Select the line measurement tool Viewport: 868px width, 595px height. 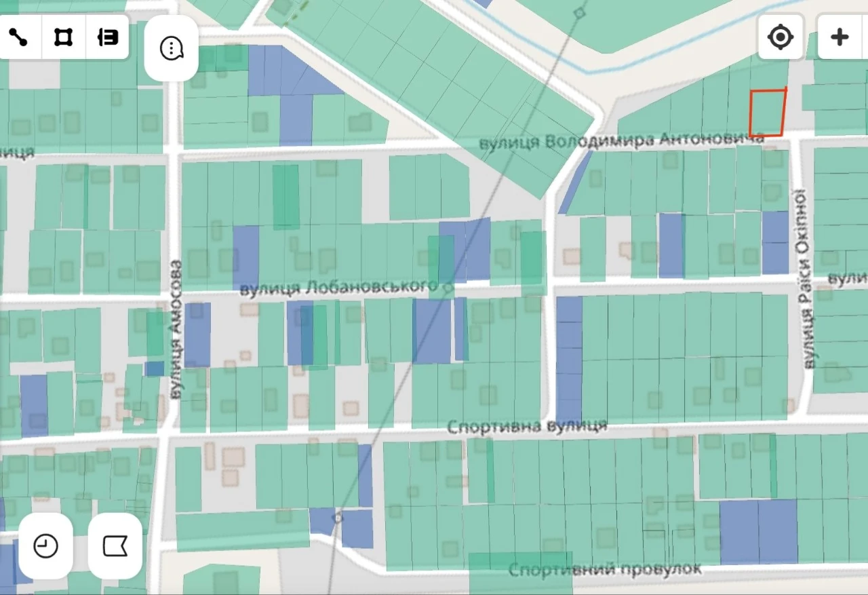tap(18, 37)
